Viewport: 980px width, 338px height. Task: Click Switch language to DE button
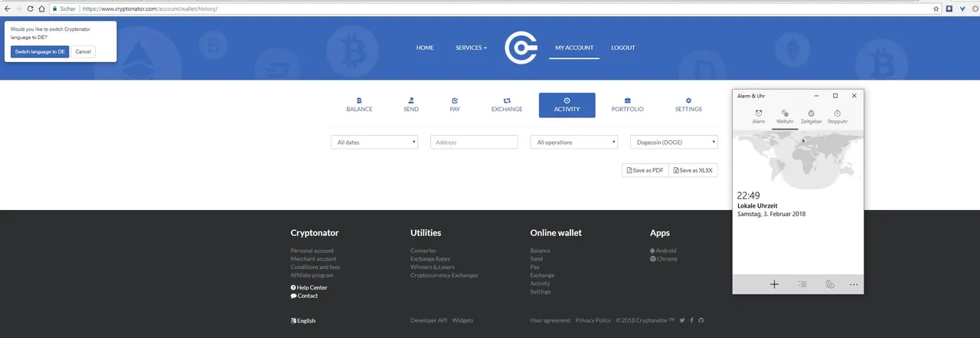[40, 51]
